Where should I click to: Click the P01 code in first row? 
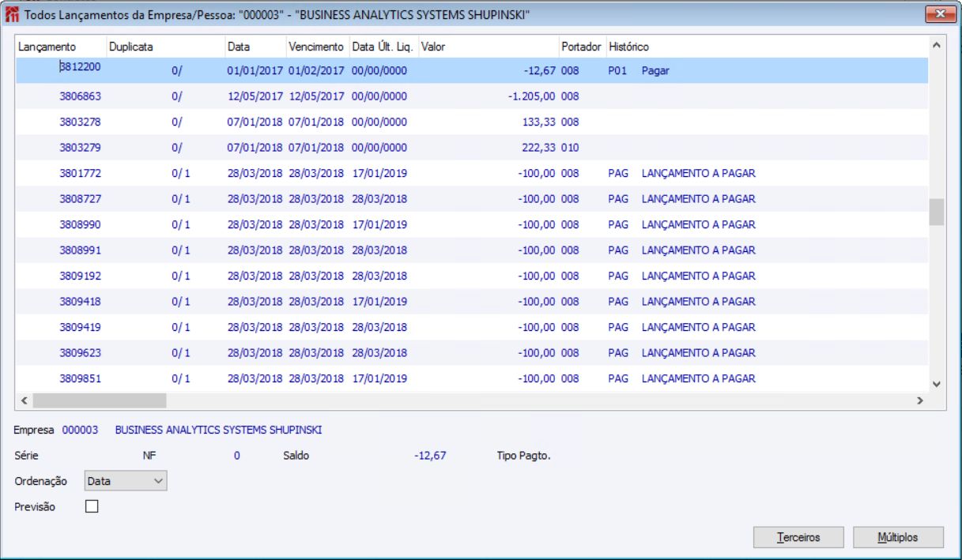pos(617,70)
